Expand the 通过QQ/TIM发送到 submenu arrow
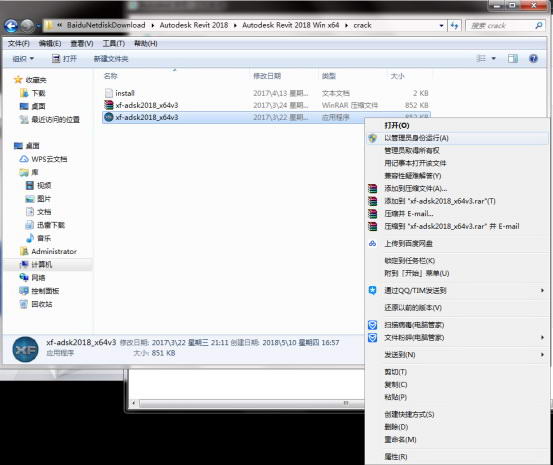This screenshot has width=553, height=465. coord(542,290)
